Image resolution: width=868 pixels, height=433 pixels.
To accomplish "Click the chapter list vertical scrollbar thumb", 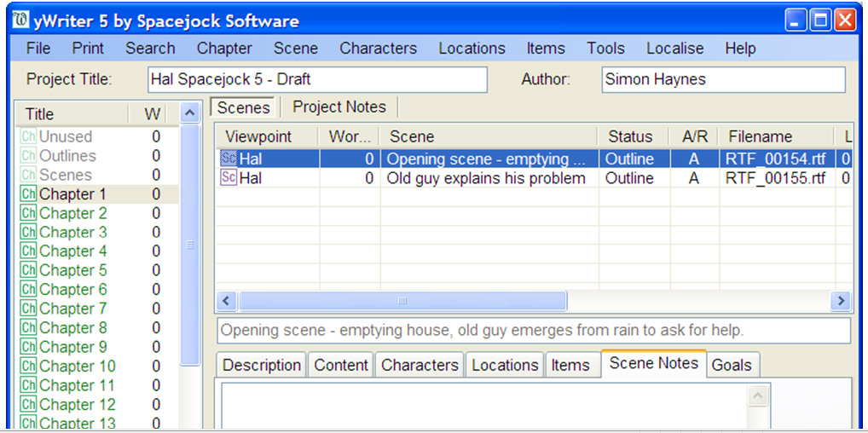I will pyautogui.click(x=189, y=245).
